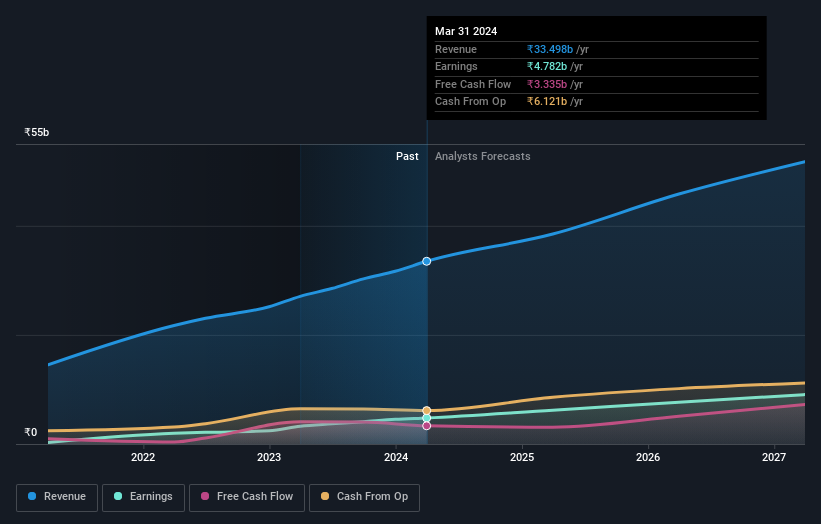This screenshot has height=524, width=821.
Task: Click the 2024 x-axis label
Action: [396, 457]
